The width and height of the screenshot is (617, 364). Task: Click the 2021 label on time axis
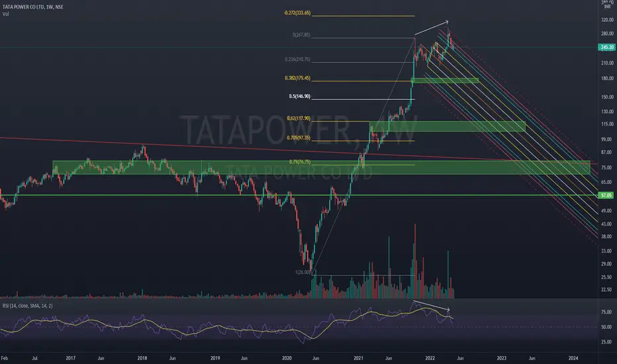(x=358, y=358)
